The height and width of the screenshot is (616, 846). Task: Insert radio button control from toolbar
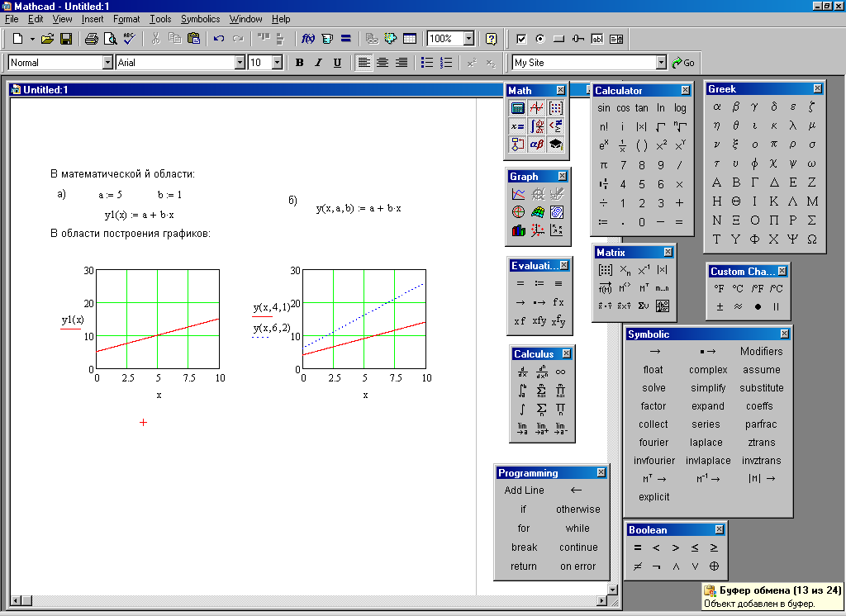[x=540, y=39]
